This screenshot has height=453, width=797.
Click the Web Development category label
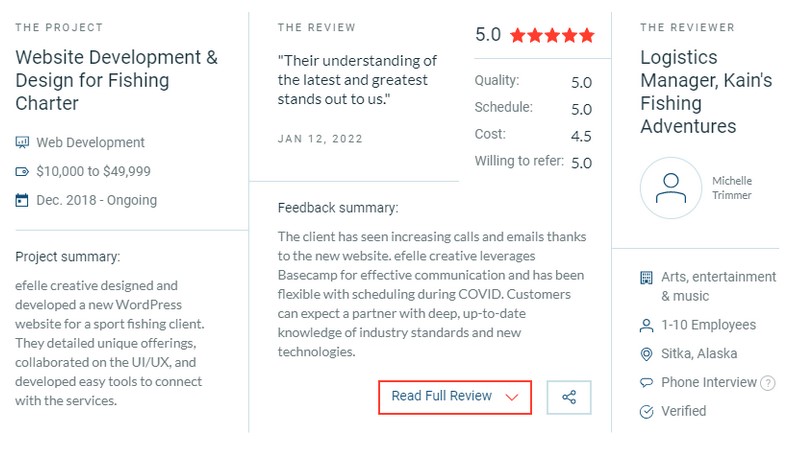(90, 142)
